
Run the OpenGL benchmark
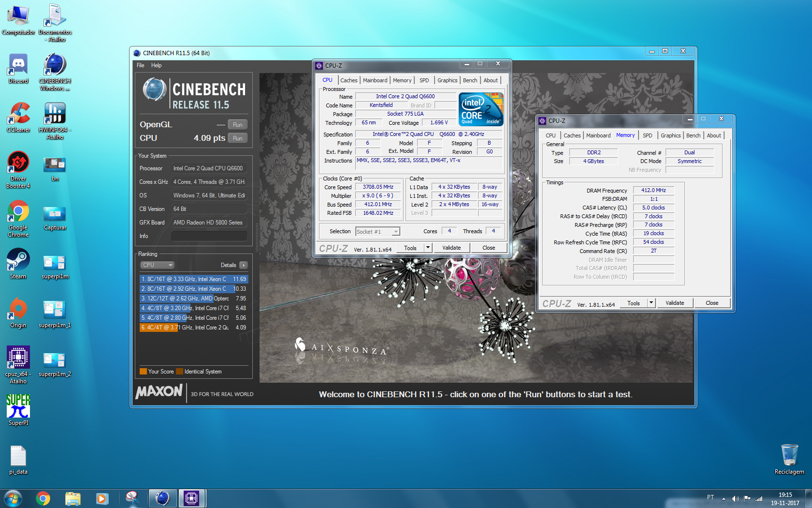[x=237, y=125]
